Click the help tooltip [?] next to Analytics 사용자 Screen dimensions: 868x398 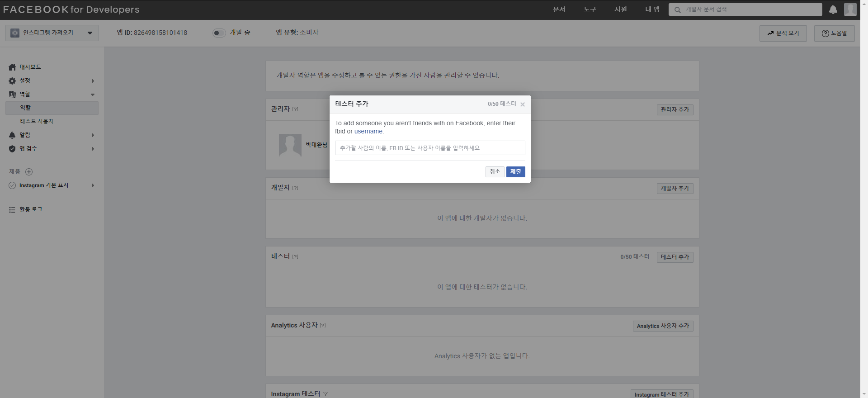click(x=323, y=325)
